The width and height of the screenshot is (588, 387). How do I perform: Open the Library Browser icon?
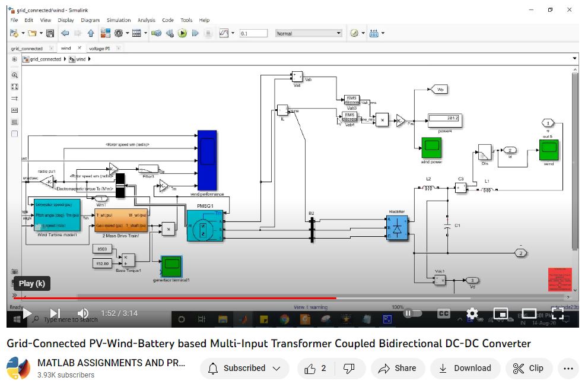point(106,33)
